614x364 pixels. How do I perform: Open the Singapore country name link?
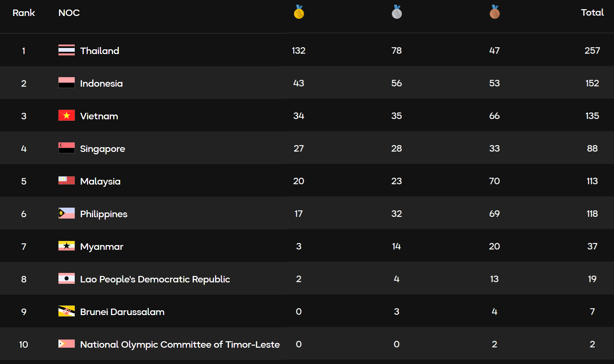tap(103, 149)
